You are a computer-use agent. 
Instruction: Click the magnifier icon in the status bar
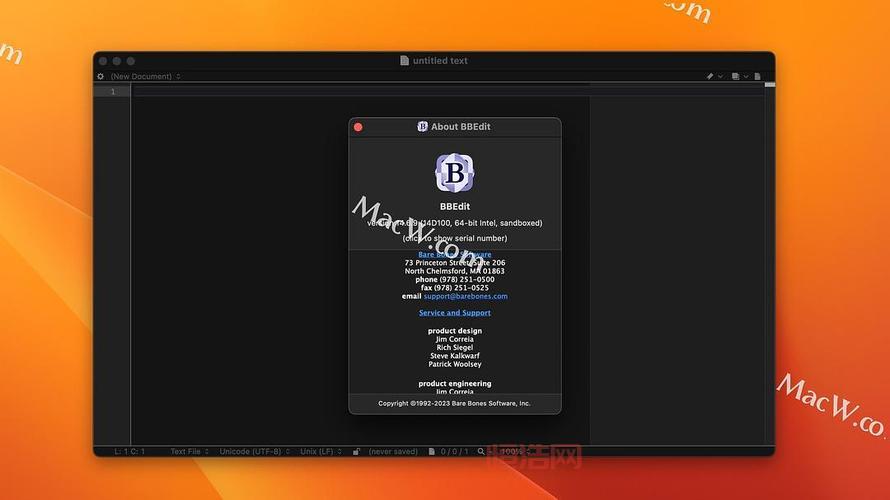tap(481, 452)
